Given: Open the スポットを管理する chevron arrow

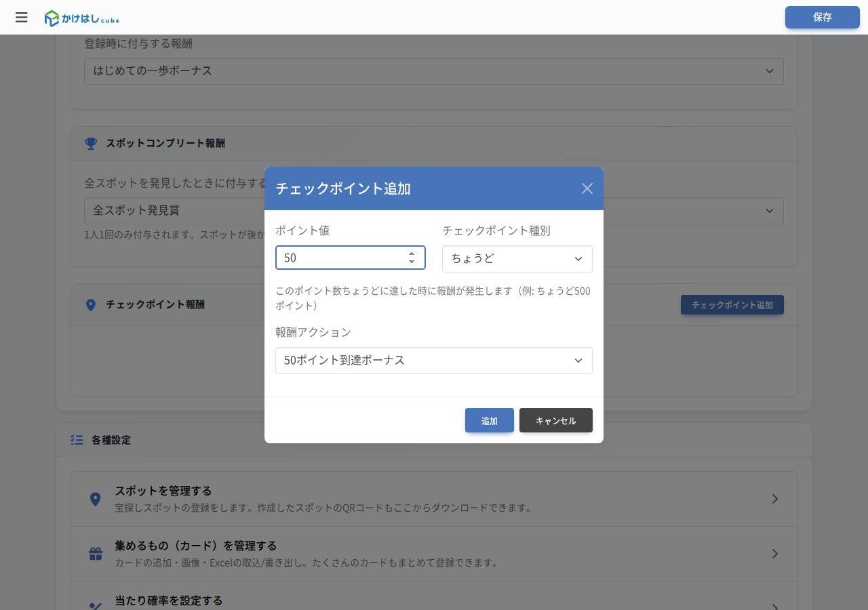Looking at the screenshot, I should [775, 499].
